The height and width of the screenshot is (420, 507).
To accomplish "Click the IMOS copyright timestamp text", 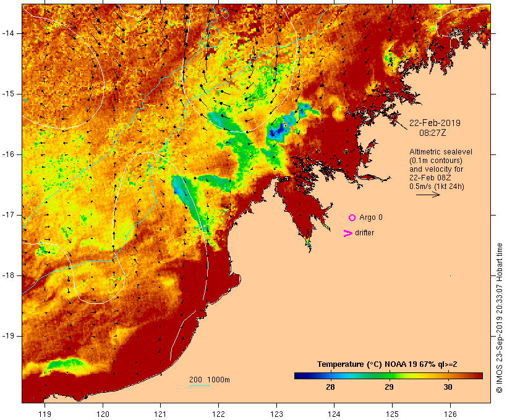I will pyautogui.click(x=499, y=318).
